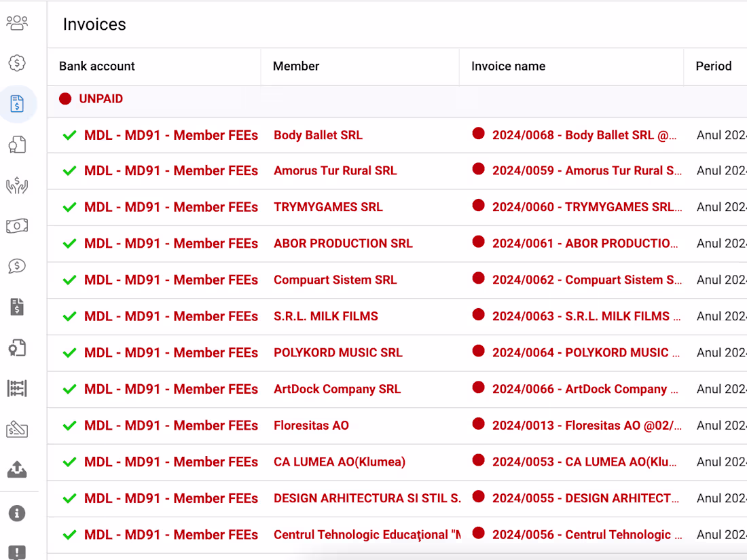747x560 pixels.
Task: Click the abacus icon in sidebar
Action: (17, 388)
